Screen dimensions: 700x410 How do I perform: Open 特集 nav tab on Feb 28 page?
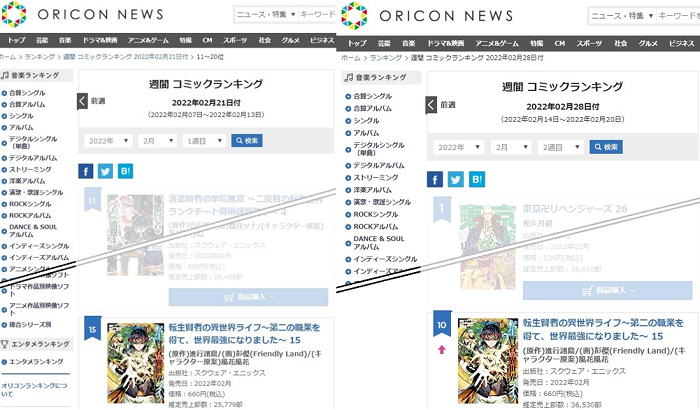point(537,43)
